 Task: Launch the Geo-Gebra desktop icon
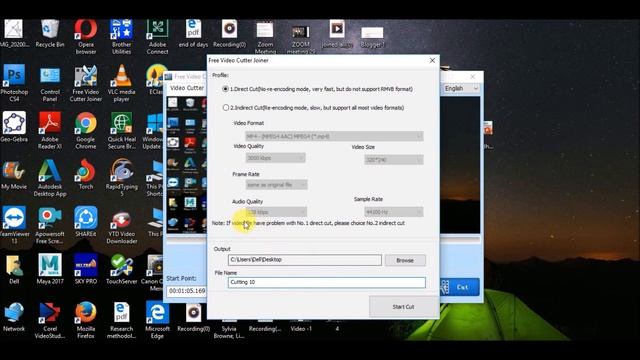tap(14, 127)
